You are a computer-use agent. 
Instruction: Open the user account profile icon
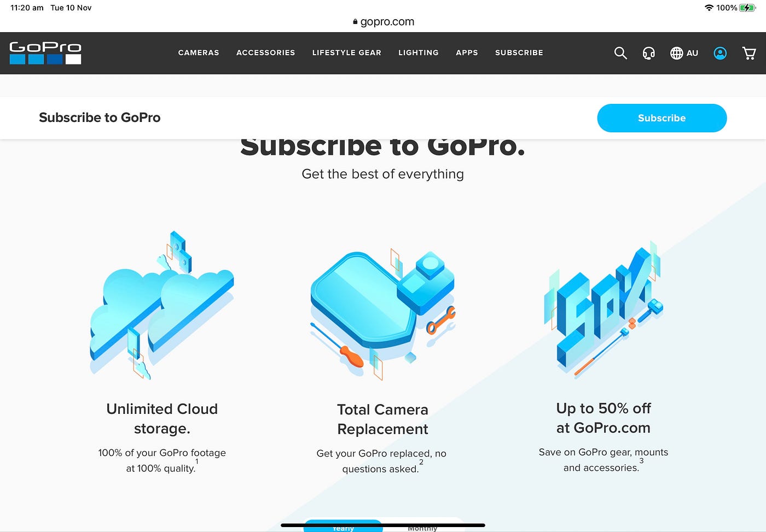click(x=720, y=53)
